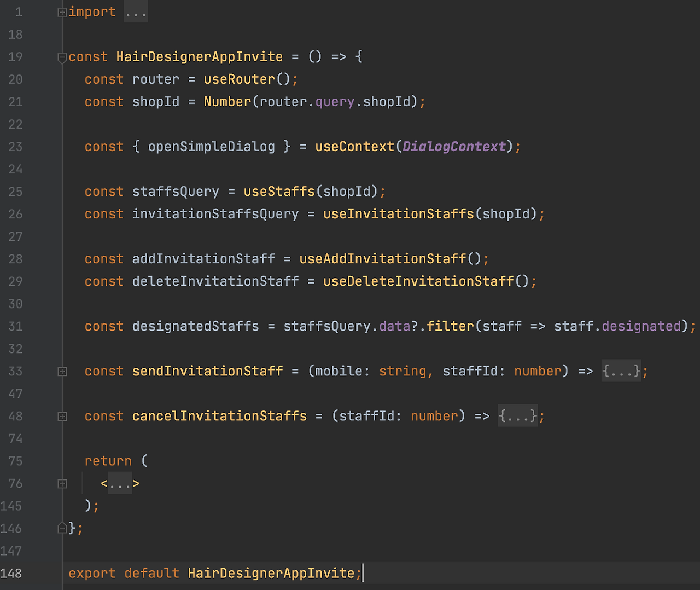Click HairDesignerAppInvite in the export statement

(271, 573)
